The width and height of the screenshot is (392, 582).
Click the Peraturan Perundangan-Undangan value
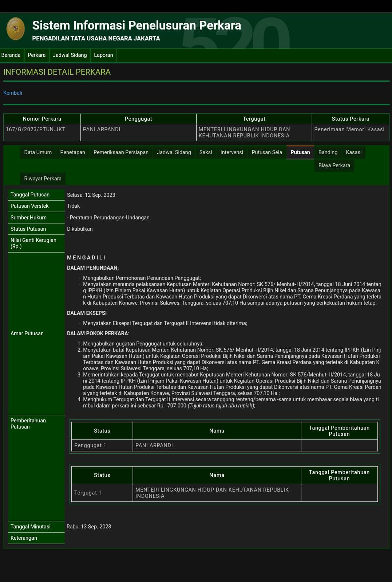[108, 218]
